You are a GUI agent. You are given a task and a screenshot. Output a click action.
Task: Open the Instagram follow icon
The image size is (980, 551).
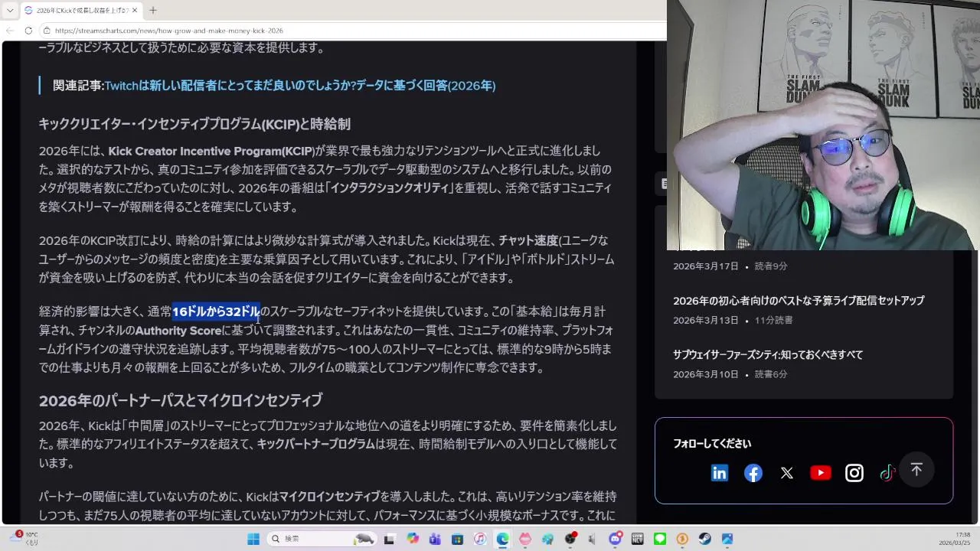pyautogui.click(x=854, y=473)
